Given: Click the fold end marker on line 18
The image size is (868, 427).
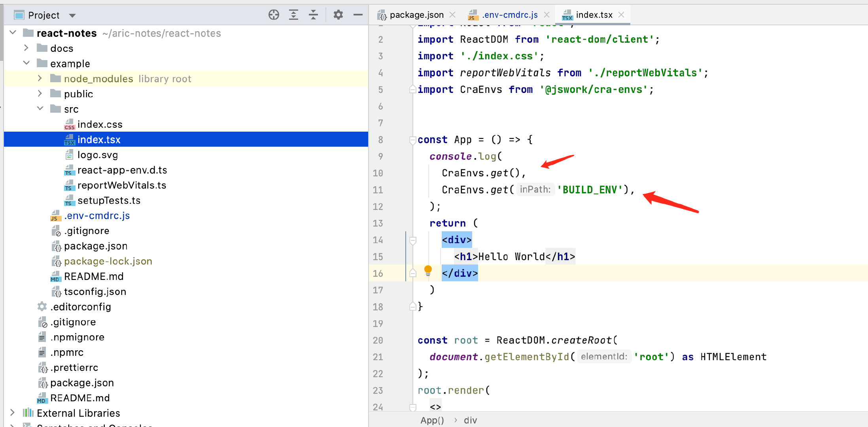Looking at the screenshot, I should [x=412, y=306].
